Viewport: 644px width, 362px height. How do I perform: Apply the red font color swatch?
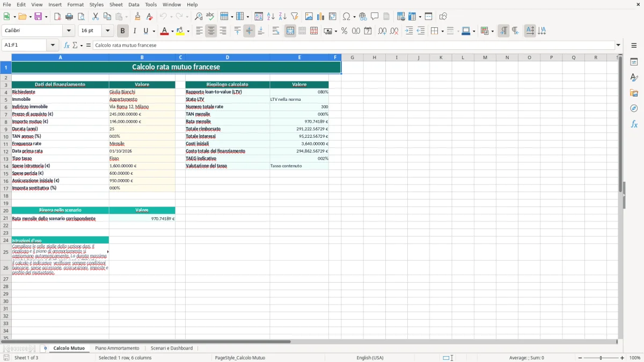(164, 31)
